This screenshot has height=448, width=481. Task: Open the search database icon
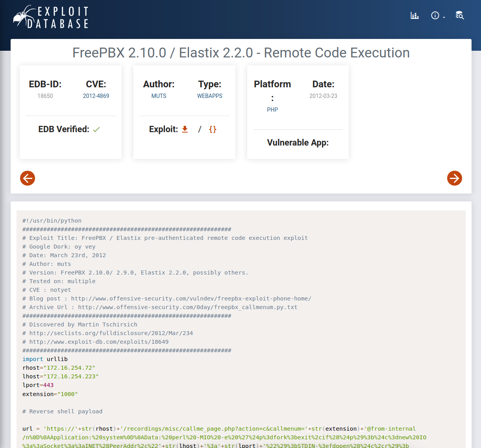click(459, 15)
